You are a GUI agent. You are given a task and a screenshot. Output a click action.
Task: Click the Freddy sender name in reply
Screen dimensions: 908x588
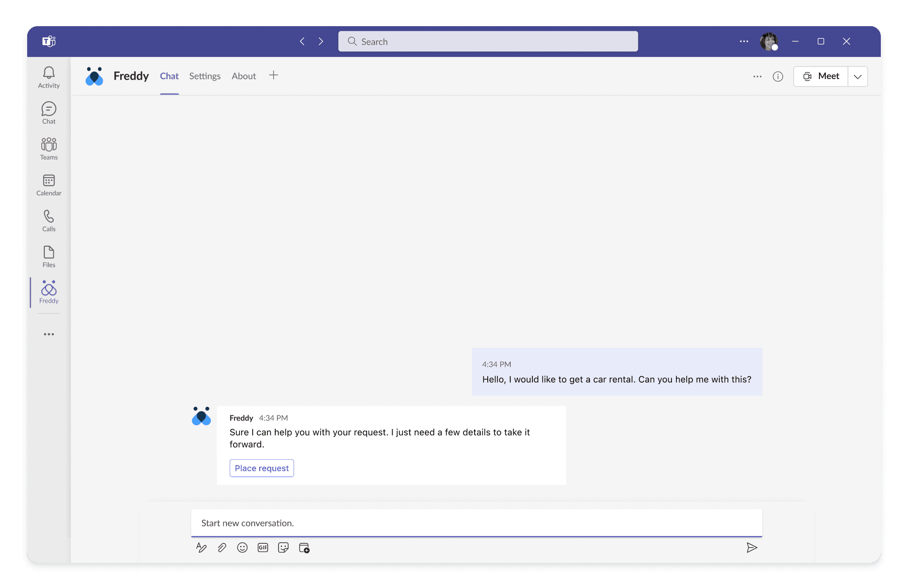(241, 418)
